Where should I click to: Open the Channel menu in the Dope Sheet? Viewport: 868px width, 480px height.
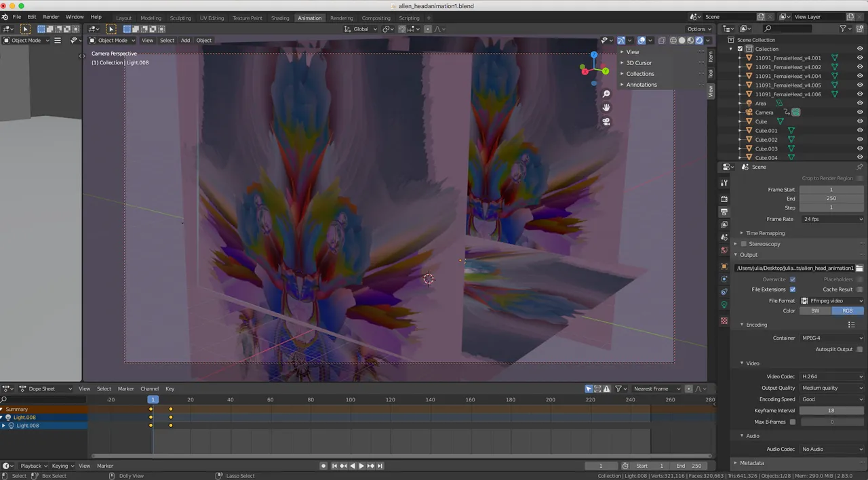149,388
